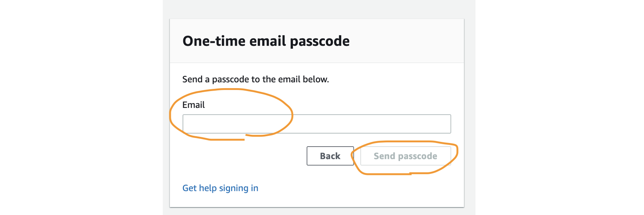Open the Get help signing in link

(220, 188)
